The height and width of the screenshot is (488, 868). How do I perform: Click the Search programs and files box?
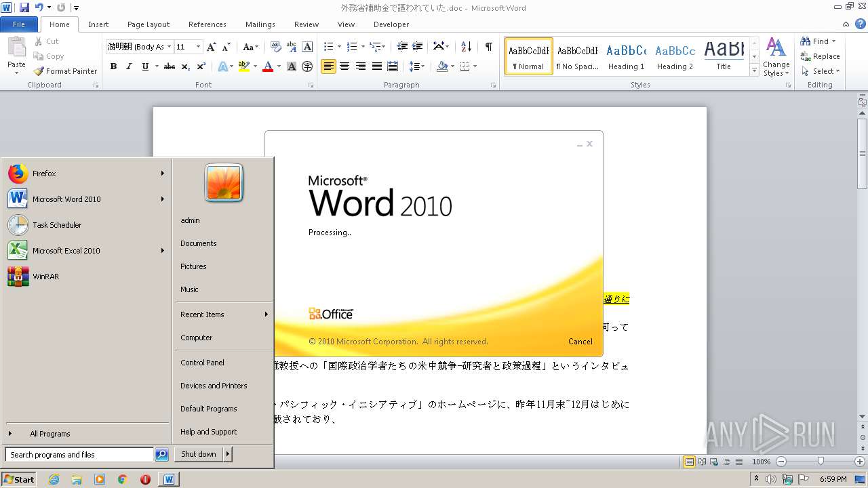coord(79,455)
